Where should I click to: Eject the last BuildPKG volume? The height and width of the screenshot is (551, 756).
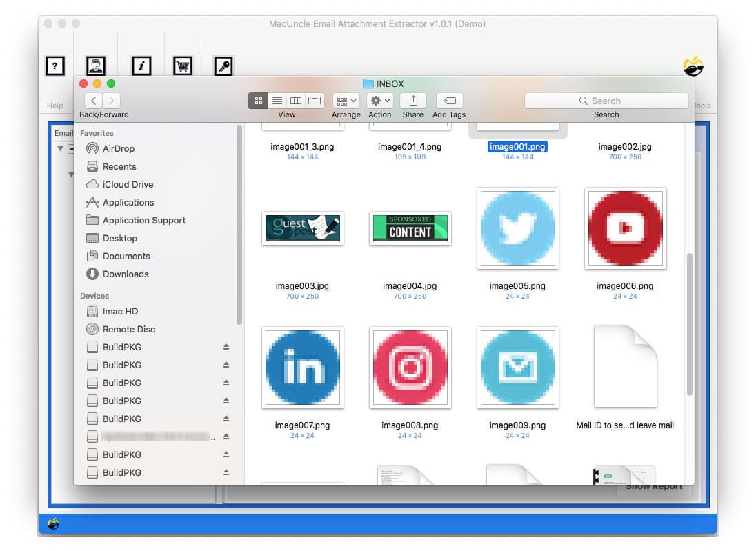click(x=226, y=472)
